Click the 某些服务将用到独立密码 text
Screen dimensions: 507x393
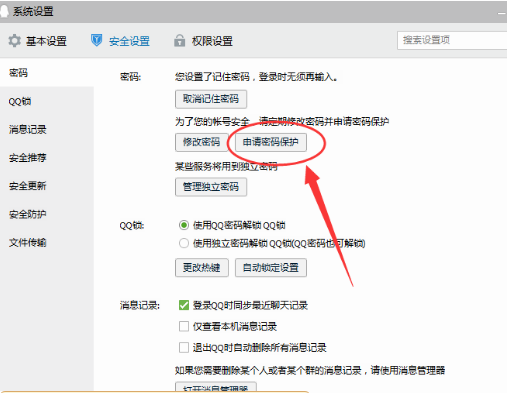[226, 166]
